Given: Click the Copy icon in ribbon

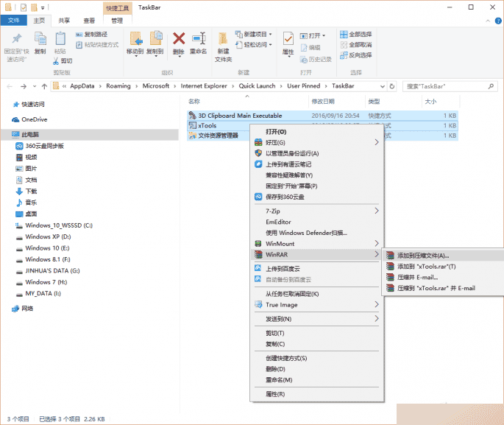Looking at the screenshot, I should tap(40, 40).
